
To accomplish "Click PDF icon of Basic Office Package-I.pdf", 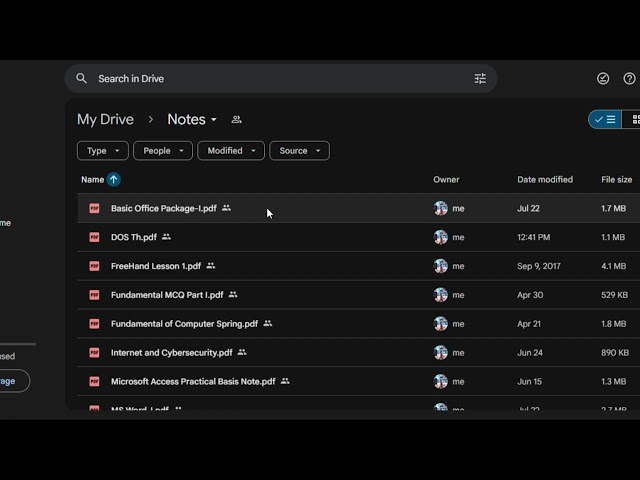I will [94, 209].
